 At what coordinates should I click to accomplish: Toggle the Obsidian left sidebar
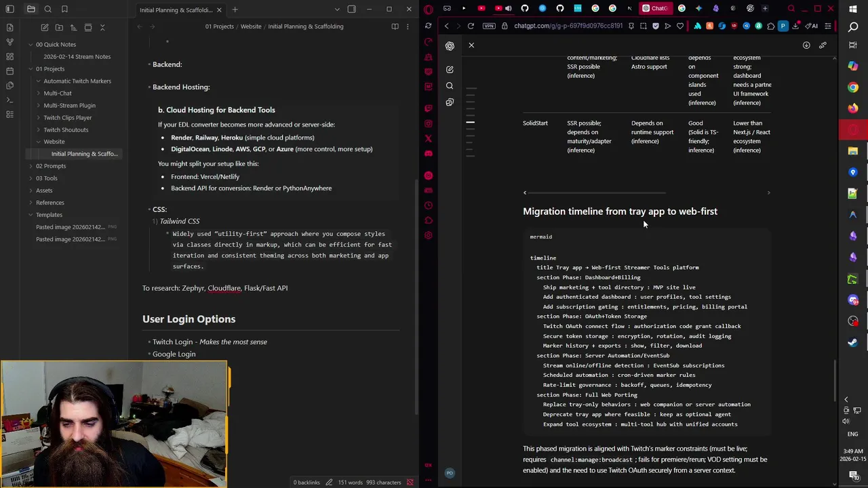10,9
